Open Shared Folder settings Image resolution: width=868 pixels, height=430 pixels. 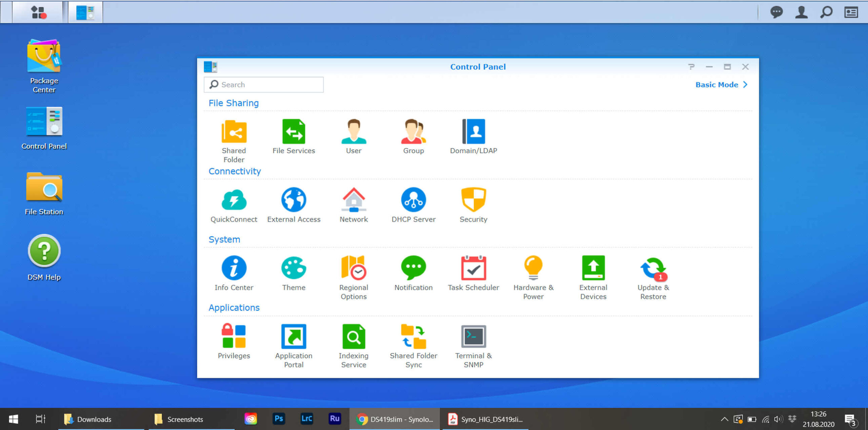(234, 141)
